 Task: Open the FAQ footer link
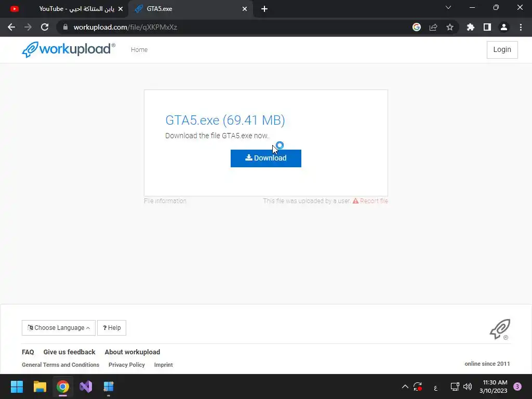pos(28,352)
